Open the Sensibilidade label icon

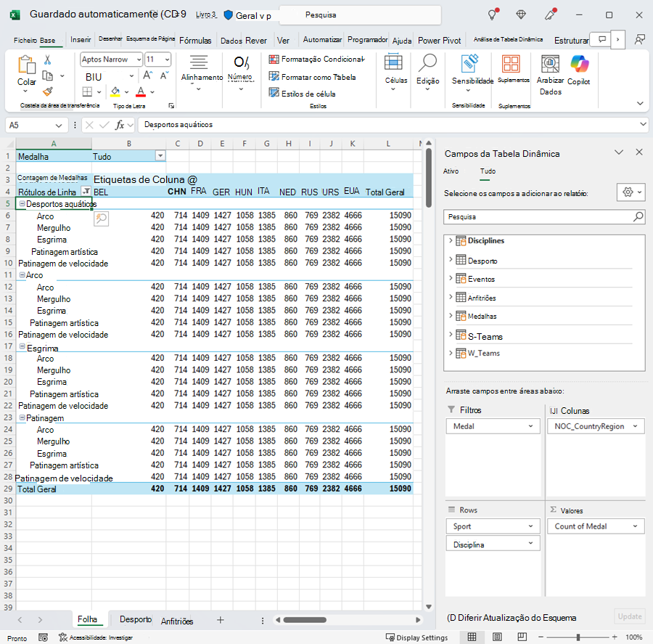click(469, 63)
